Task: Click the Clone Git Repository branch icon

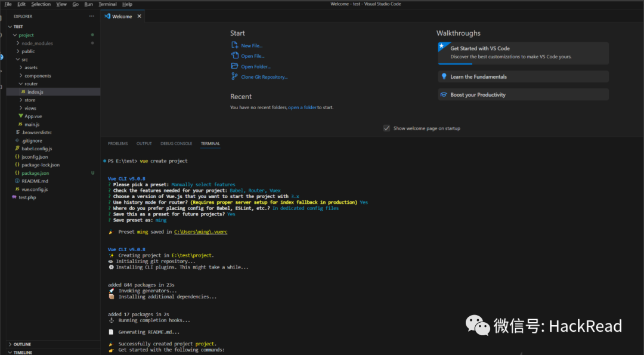Action: point(234,76)
